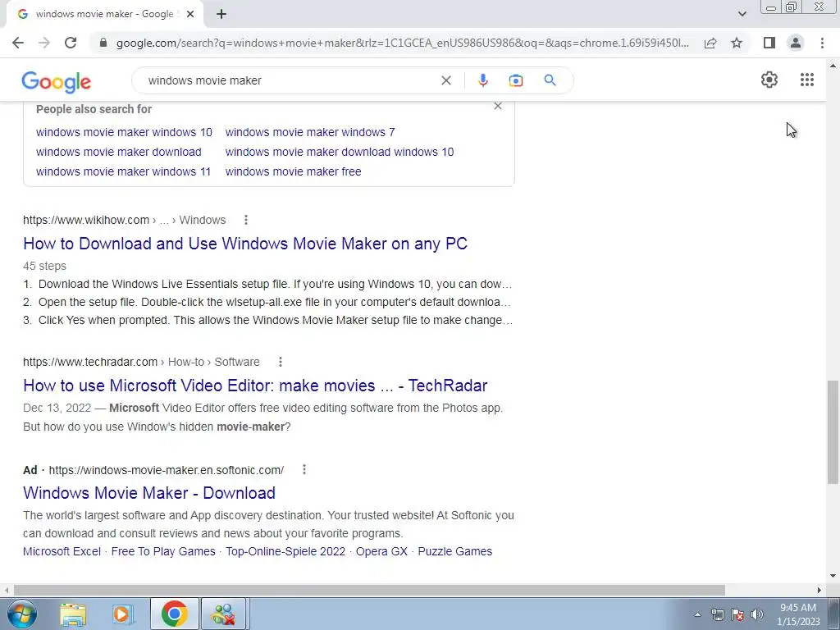
Task: Open suggestion movie maker download windows 10
Action: pos(339,152)
